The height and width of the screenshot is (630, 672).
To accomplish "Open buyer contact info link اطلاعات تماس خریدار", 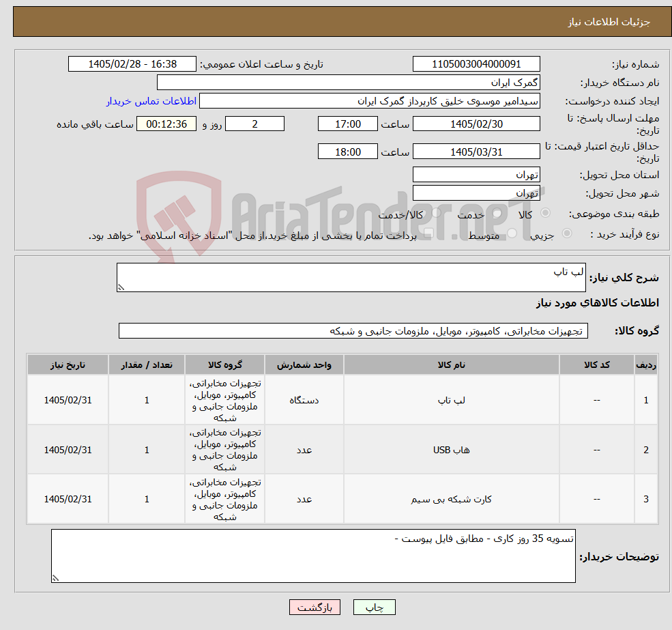I will [151, 101].
